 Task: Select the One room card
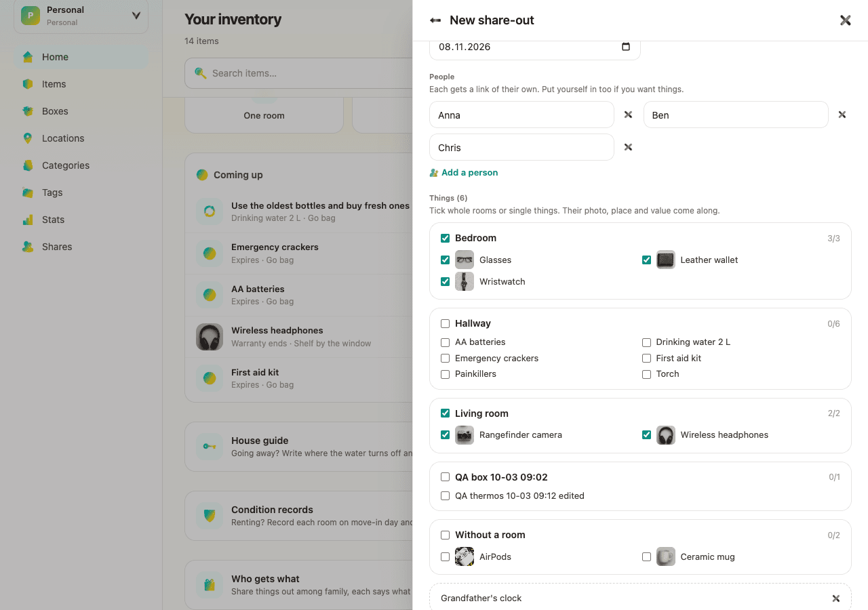(x=264, y=115)
